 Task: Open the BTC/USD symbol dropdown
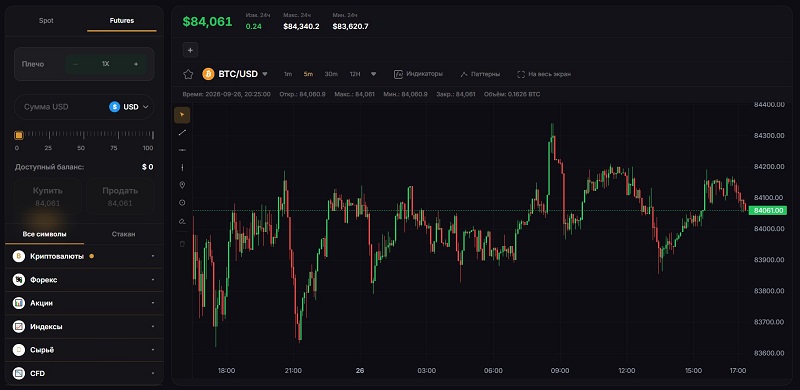point(265,74)
